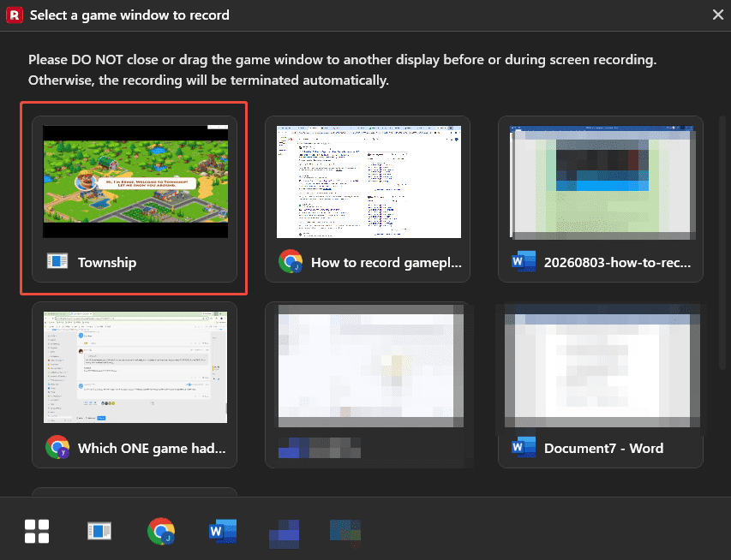Viewport: 731px width, 560px height.
Task: Filter by the blurred blue app icon in the bottom bar
Action: [x=284, y=533]
